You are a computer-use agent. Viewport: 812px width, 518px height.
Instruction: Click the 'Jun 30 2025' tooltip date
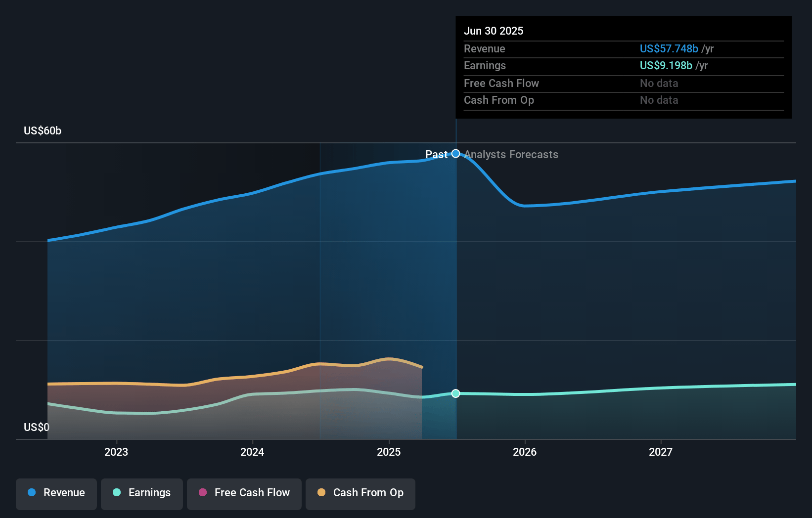(494, 31)
